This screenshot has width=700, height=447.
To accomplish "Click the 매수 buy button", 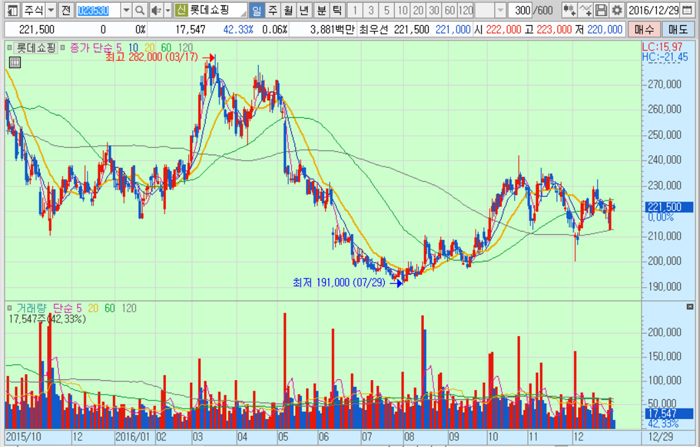I will 644,29.
